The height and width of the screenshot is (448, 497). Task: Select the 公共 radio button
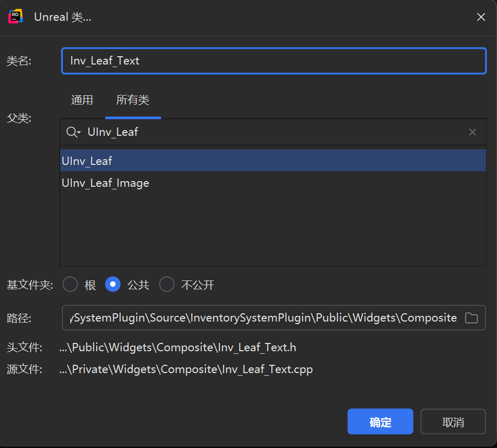pyautogui.click(x=113, y=284)
